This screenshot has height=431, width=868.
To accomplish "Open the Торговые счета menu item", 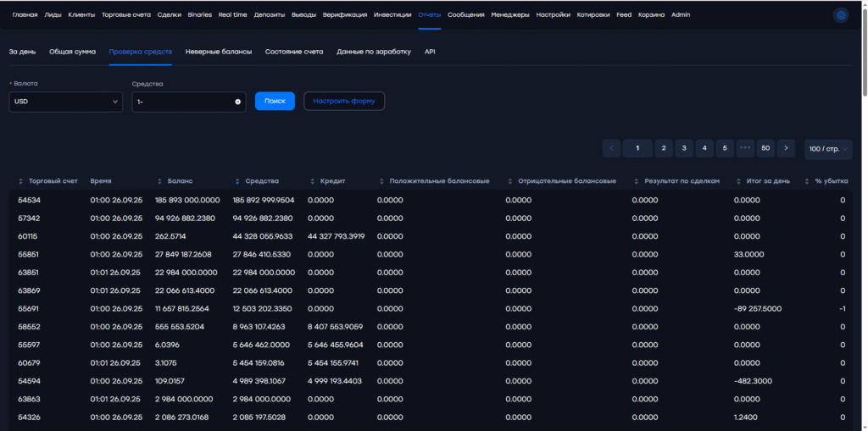I will tap(126, 14).
